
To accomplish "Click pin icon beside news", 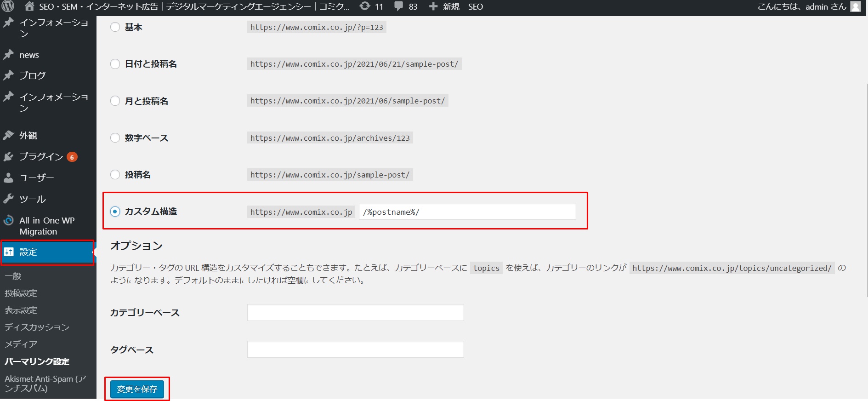I will click(8, 55).
